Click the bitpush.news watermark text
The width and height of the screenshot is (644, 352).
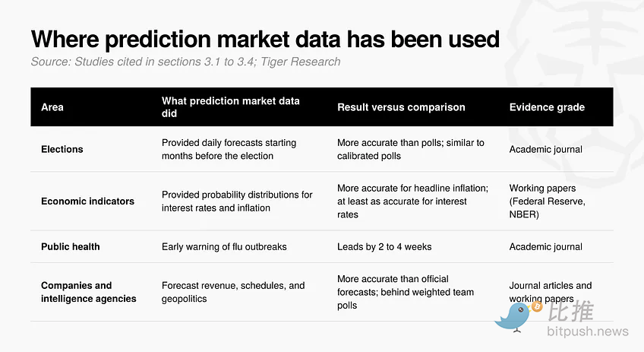coord(588,331)
